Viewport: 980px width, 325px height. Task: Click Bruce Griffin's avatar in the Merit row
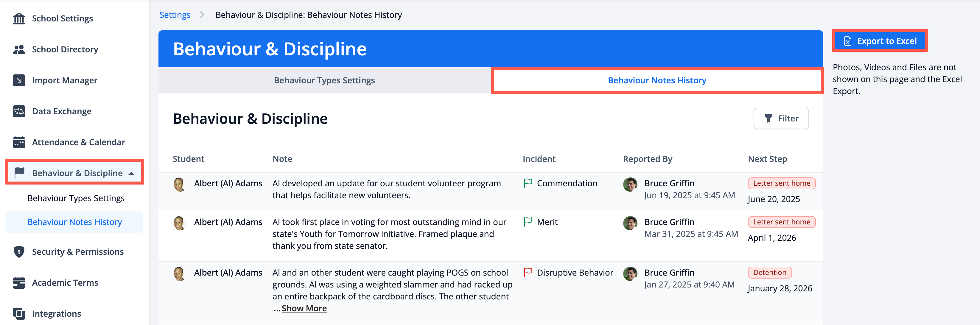pos(630,223)
